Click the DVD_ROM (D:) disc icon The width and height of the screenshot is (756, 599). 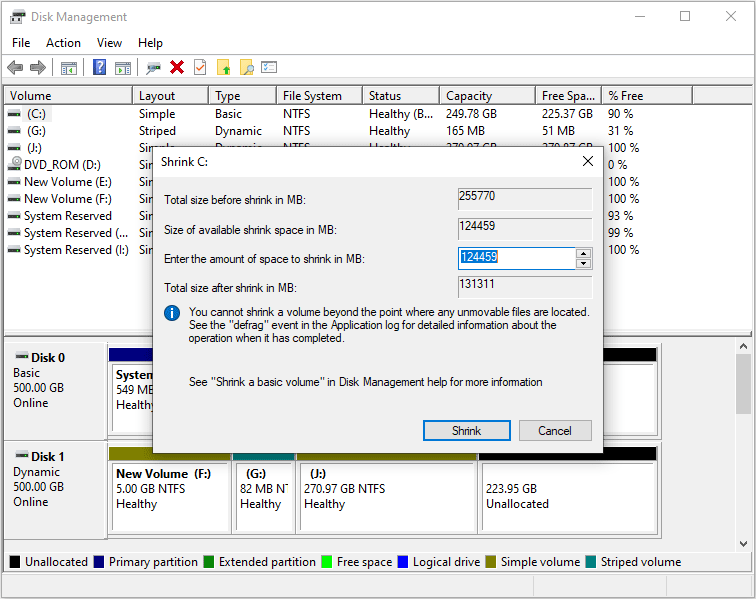[15, 163]
